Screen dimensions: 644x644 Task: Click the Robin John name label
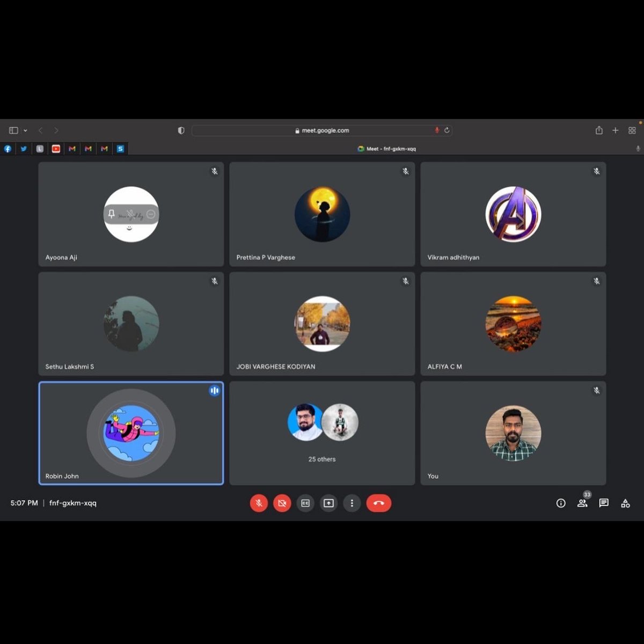(x=62, y=476)
